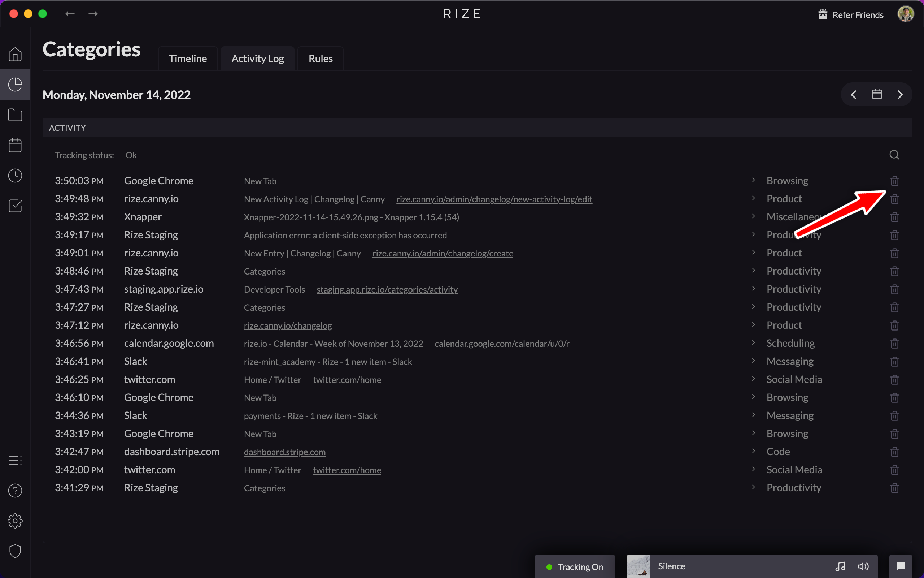This screenshot has width=924, height=578.
Task: Open the user profile avatar
Action: (x=906, y=14)
